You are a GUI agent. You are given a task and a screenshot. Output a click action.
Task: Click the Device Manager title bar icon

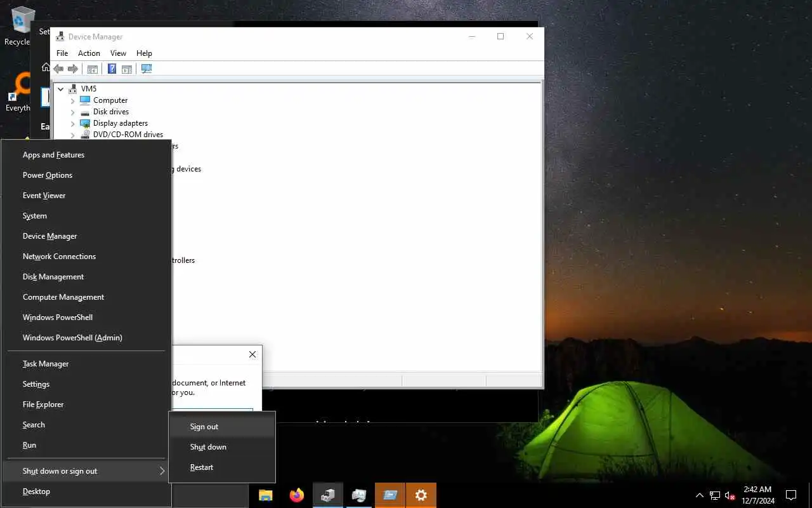[60, 36]
